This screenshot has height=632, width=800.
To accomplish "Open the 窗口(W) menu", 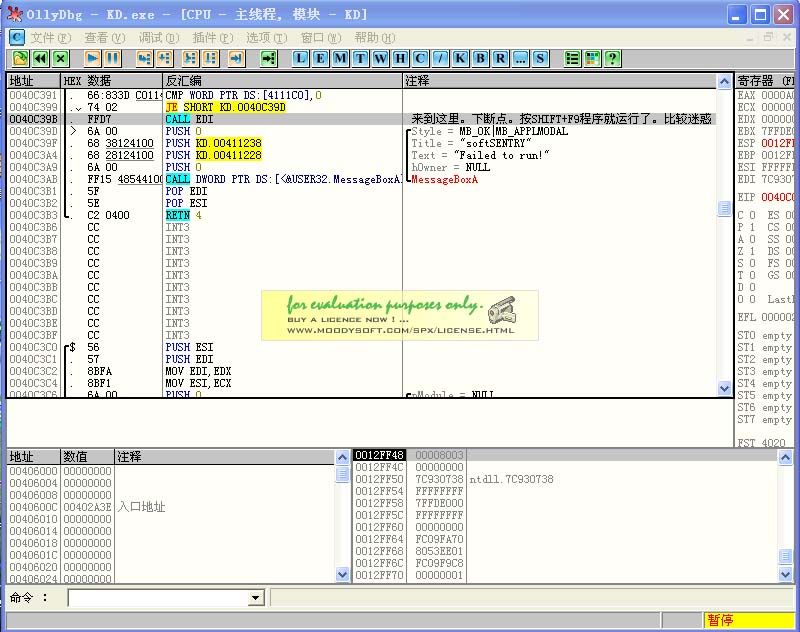I will [321, 38].
